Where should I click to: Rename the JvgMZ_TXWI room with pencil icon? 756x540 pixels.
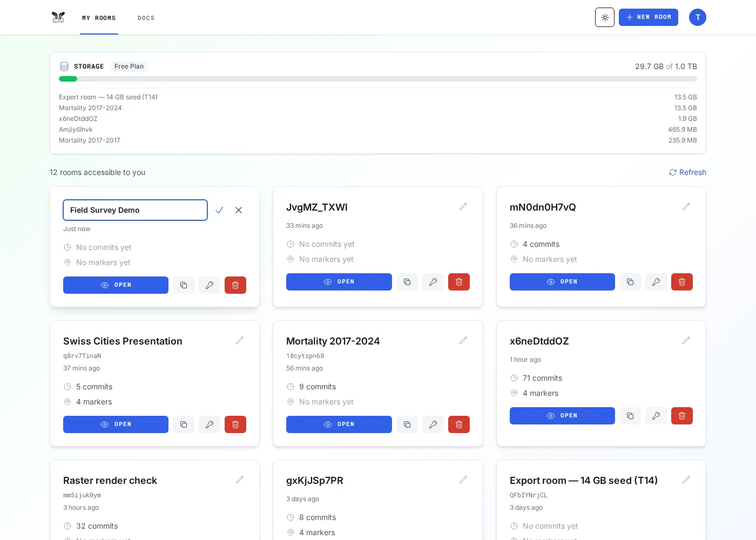(463, 207)
